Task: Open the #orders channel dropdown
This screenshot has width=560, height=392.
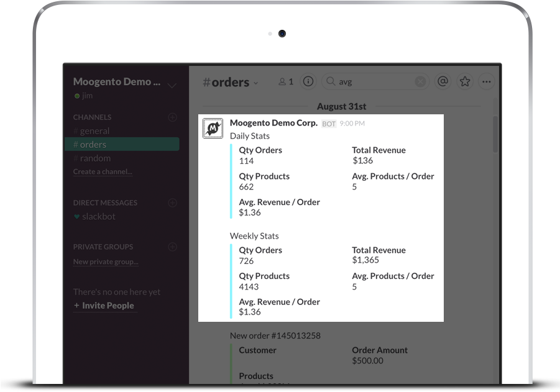Action: pyautogui.click(x=255, y=83)
